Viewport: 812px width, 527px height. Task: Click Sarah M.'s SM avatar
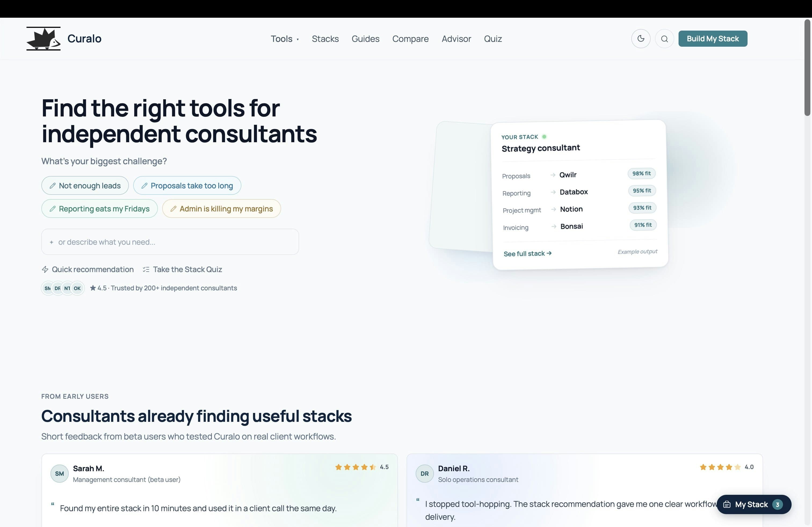tap(59, 474)
